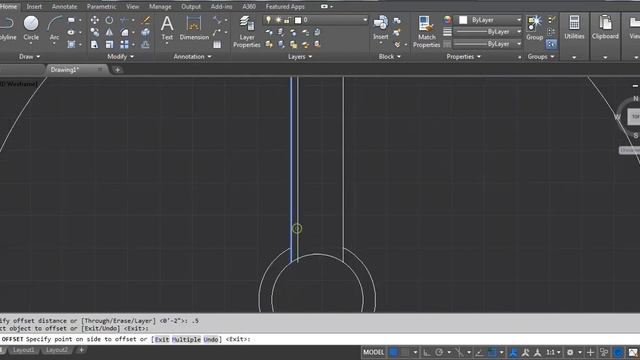Image resolution: width=640 pixels, height=360 pixels.
Task: Open the layer name dropdown list
Action: click(365, 20)
